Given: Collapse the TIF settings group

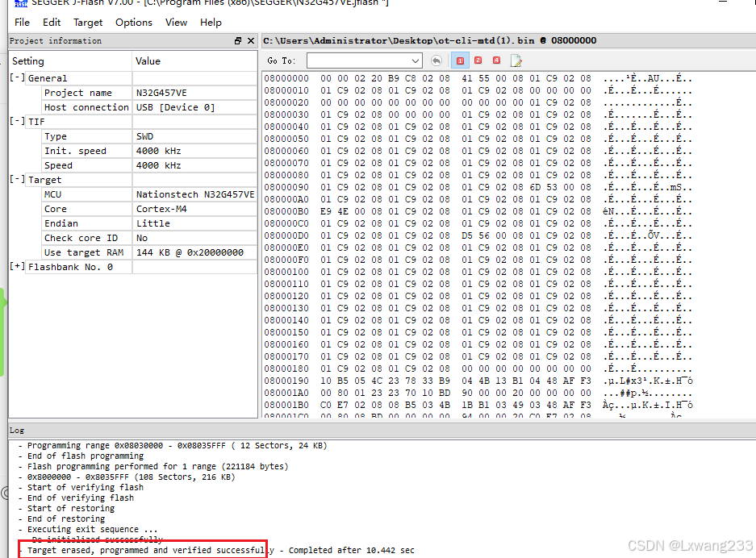Looking at the screenshot, I should point(18,121).
